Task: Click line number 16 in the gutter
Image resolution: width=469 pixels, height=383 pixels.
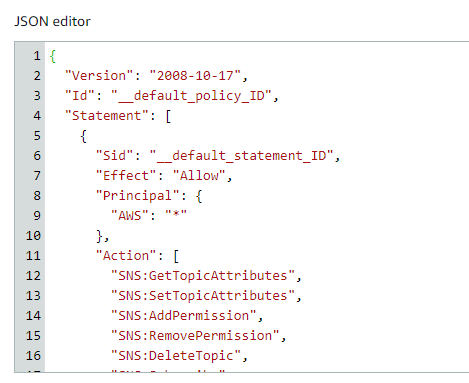Action: click(33, 356)
